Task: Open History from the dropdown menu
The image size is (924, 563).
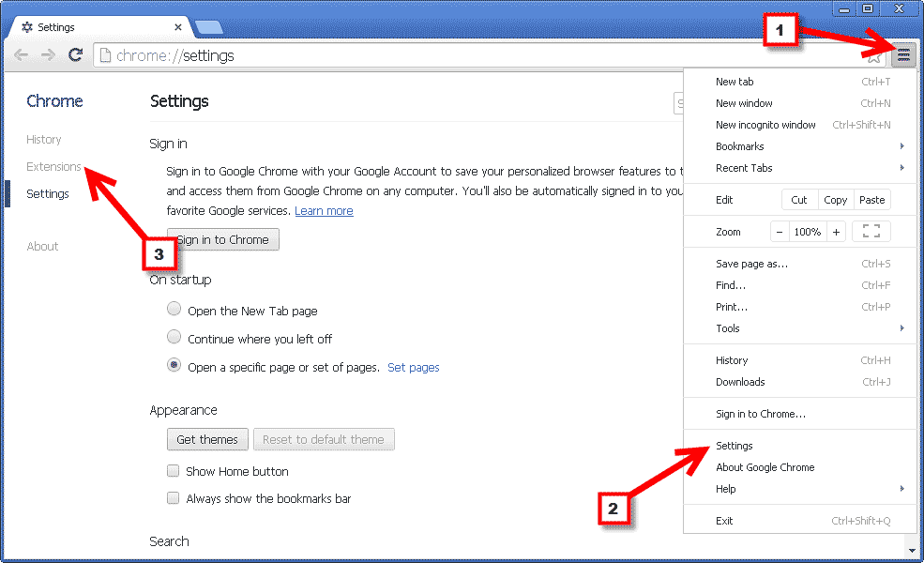Action: point(800,360)
